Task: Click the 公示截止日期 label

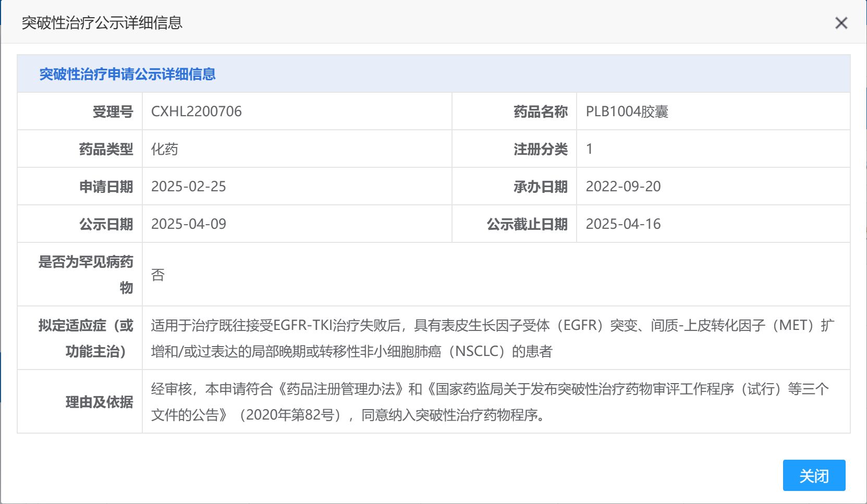Action: click(527, 224)
